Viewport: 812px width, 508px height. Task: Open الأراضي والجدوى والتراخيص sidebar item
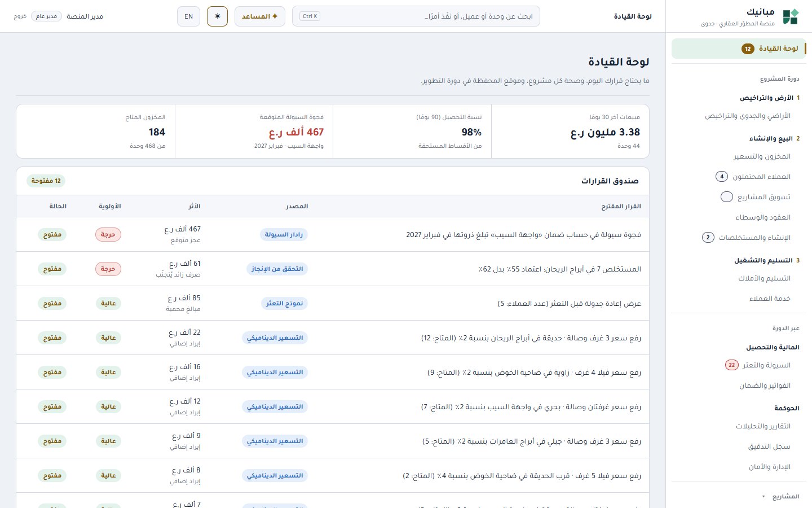[x=739, y=116]
